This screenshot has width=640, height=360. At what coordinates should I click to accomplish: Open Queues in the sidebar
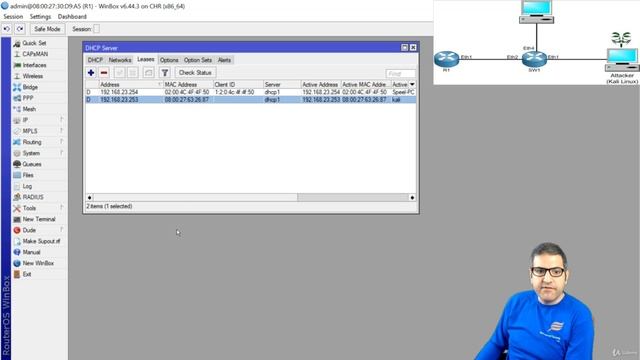pos(32,164)
